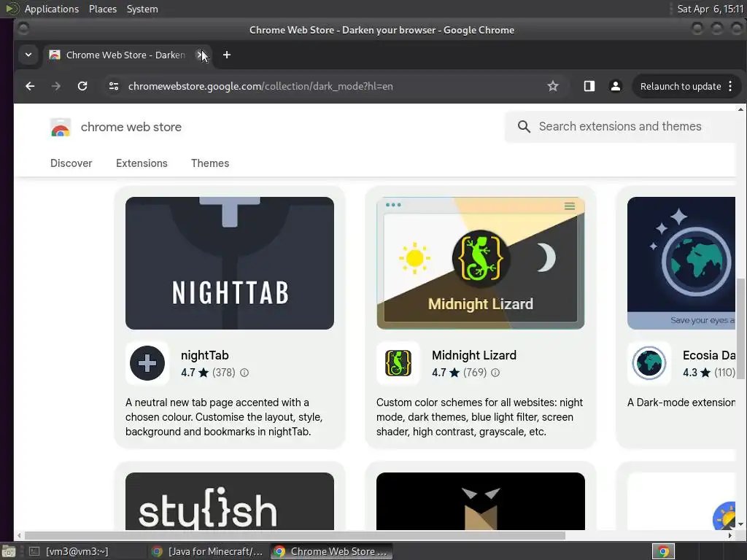Close the Chrome Web Store tab
Image resolution: width=747 pixels, height=560 pixels.
tap(201, 55)
